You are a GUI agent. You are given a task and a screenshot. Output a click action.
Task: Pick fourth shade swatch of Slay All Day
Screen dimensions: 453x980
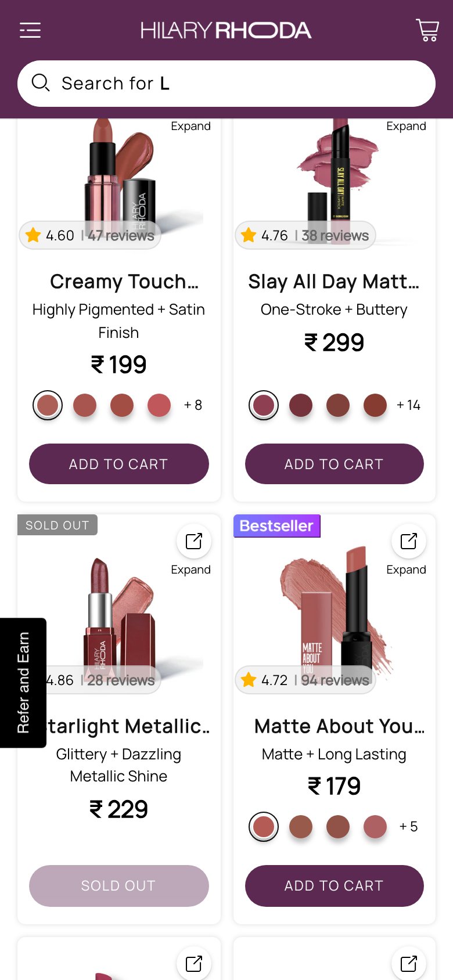coord(375,405)
